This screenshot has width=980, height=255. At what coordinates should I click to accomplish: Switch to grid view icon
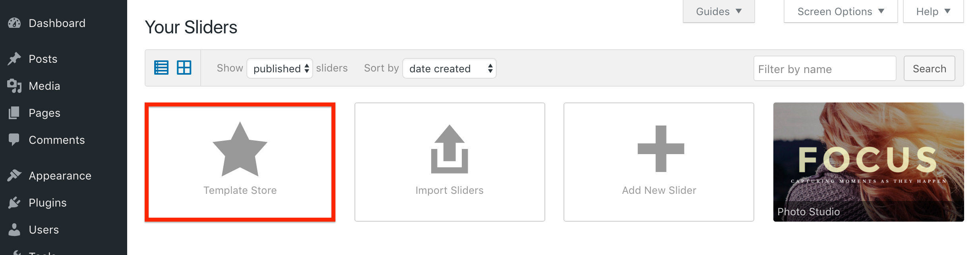tap(184, 68)
